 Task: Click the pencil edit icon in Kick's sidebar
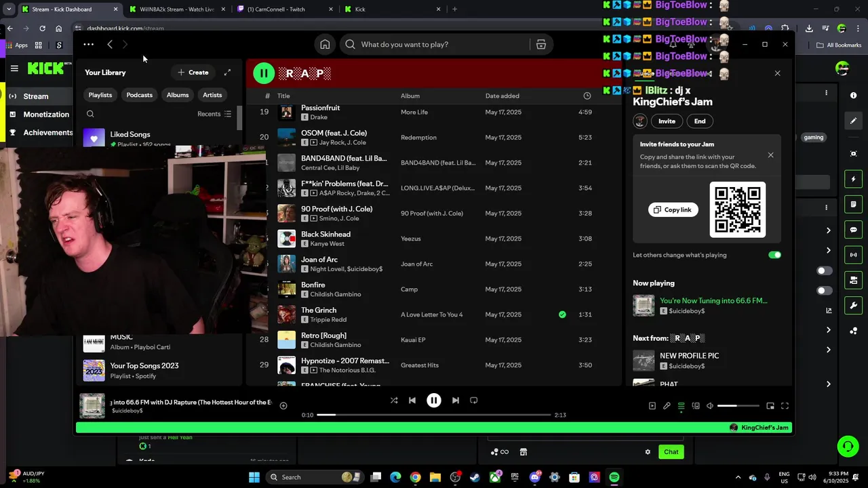(854, 121)
